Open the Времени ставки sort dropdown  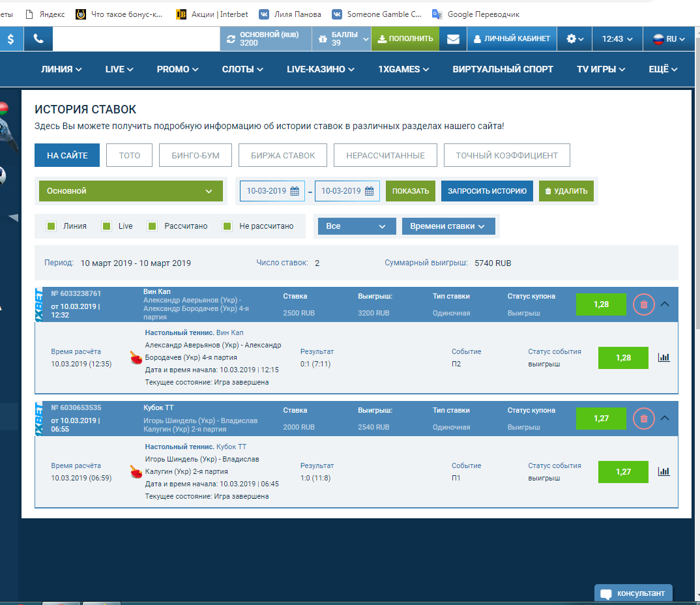click(448, 226)
